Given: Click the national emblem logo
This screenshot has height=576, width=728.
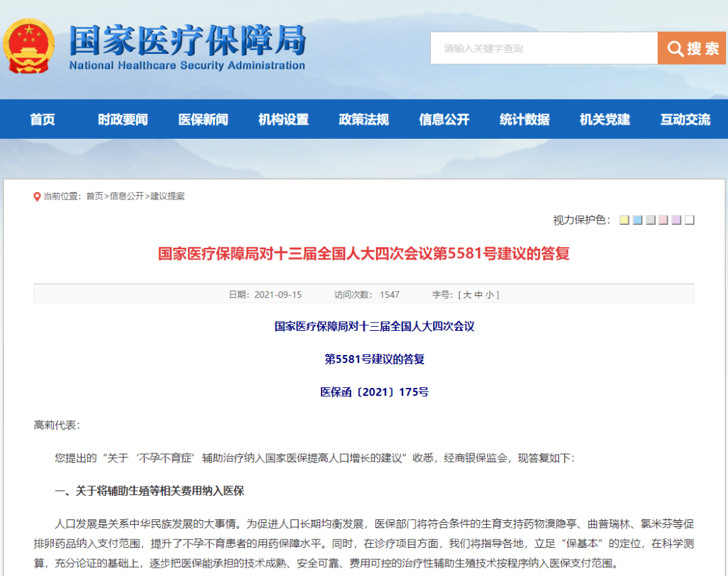Looking at the screenshot, I should [x=29, y=46].
